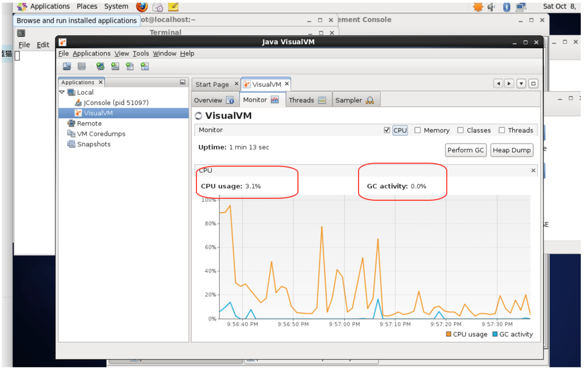Viewport: 588px width, 372px height.
Task: Click the Heap Dump button
Action: pyautogui.click(x=512, y=150)
